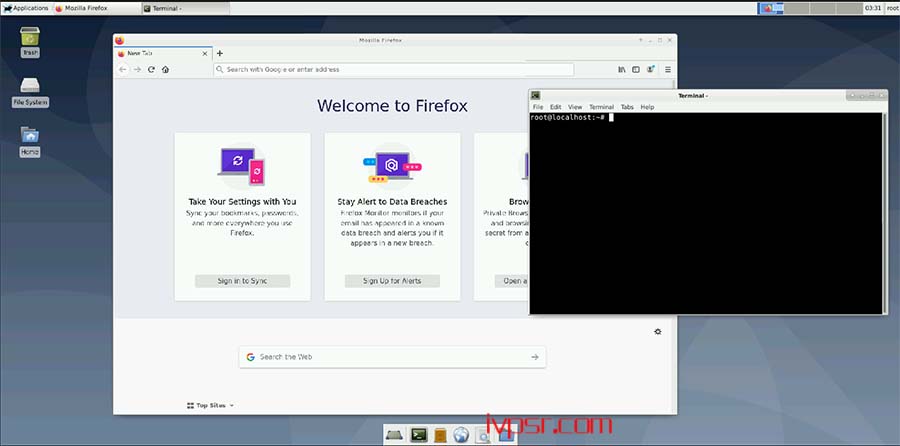Click the Welcome to Firefox heading

(x=392, y=106)
